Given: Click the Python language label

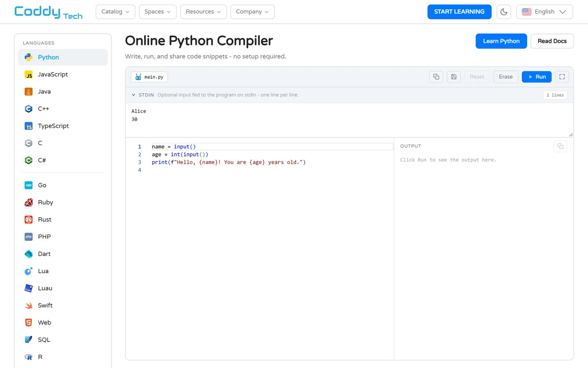Looking at the screenshot, I should click(x=49, y=57).
